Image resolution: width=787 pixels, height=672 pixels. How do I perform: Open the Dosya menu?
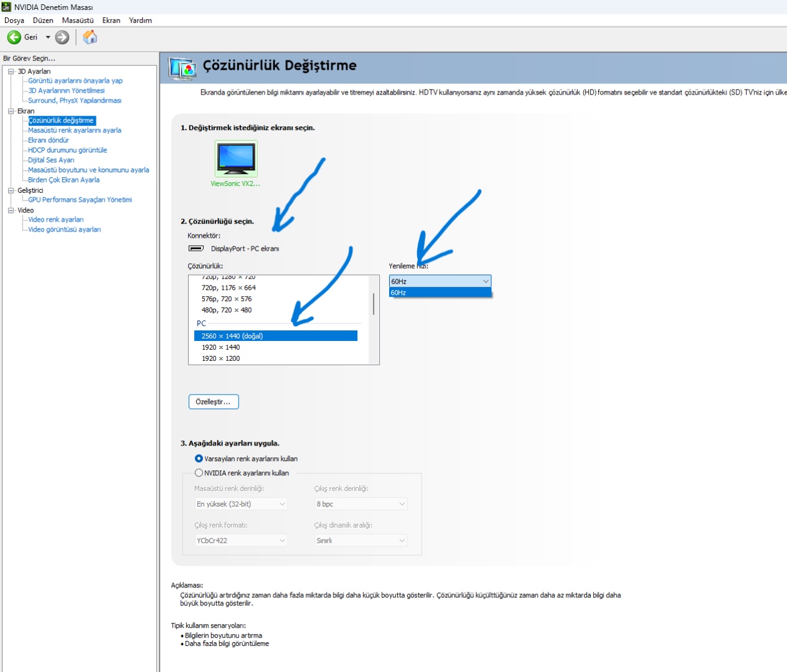coord(14,21)
